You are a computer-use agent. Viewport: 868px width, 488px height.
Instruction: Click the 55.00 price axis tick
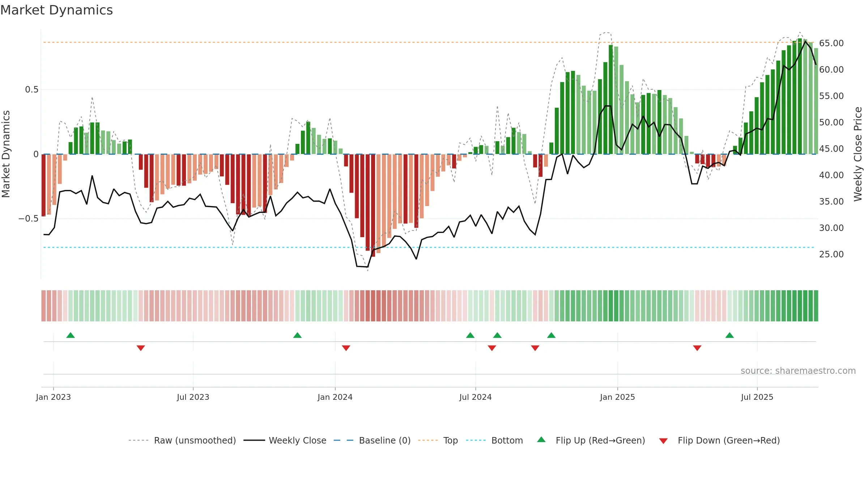click(831, 96)
